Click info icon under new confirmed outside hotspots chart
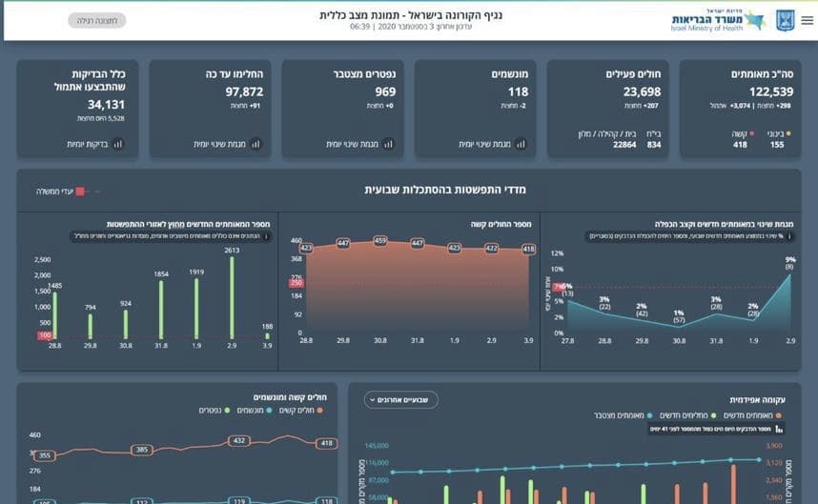The image size is (818, 504). [x=266, y=236]
